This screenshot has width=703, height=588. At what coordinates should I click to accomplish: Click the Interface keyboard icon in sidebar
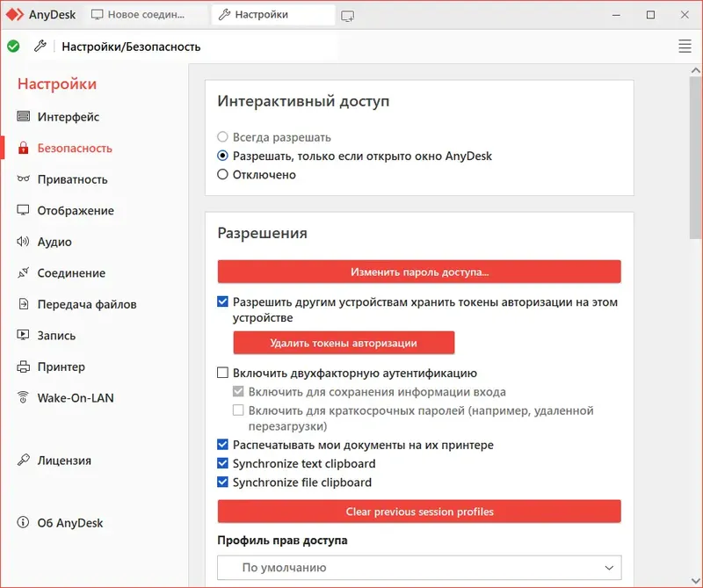pyautogui.click(x=23, y=117)
